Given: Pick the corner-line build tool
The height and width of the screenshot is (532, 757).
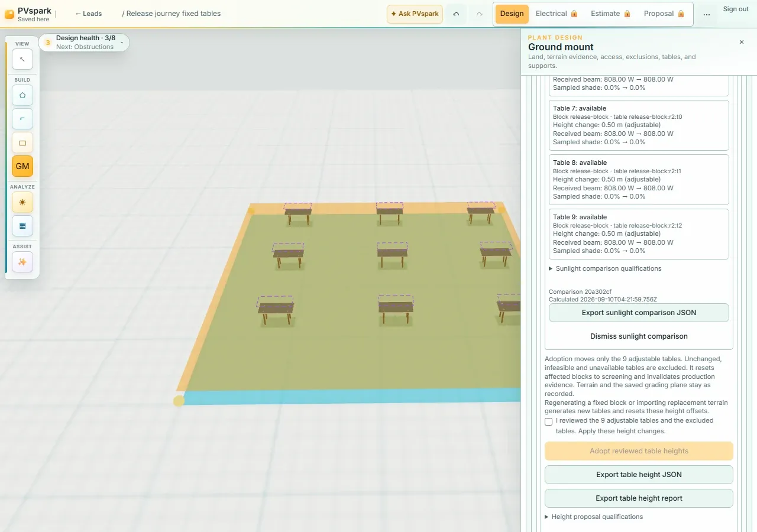Looking at the screenshot, I should click(x=22, y=119).
